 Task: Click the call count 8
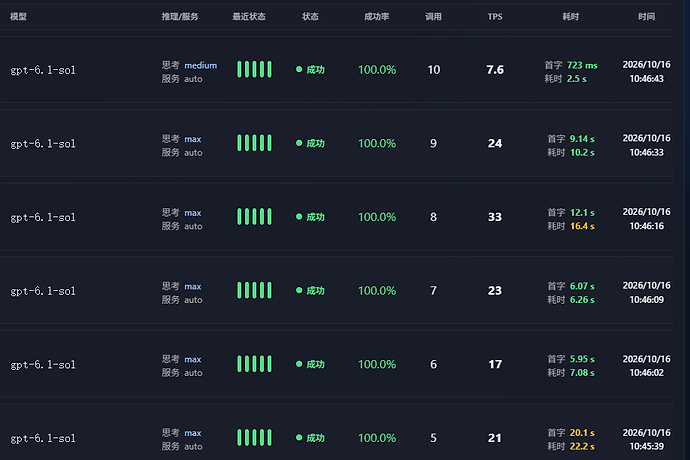(x=433, y=217)
